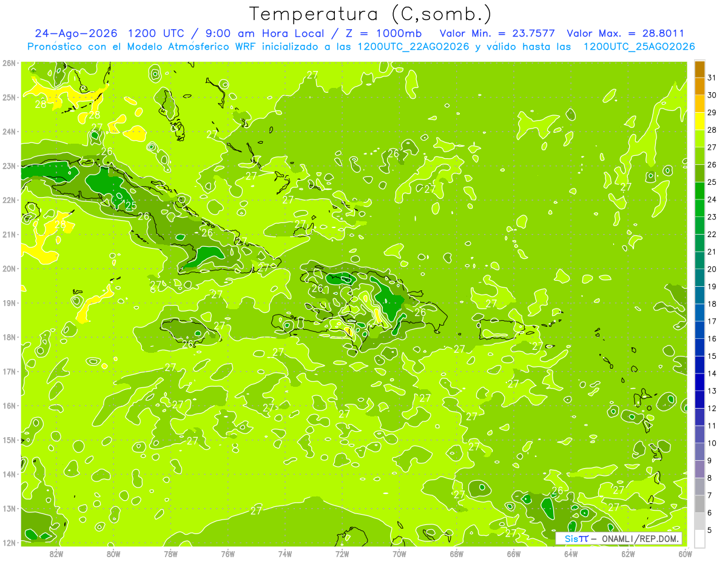Click the color bar label 30
Screen dimensions: 728x562
(x=712, y=95)
